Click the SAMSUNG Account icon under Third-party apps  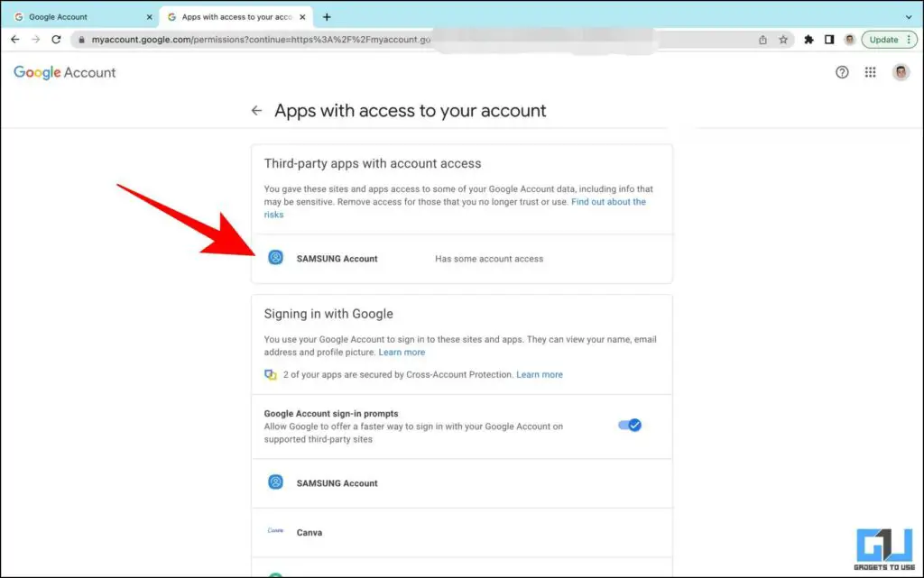click(x=275, y=258)
